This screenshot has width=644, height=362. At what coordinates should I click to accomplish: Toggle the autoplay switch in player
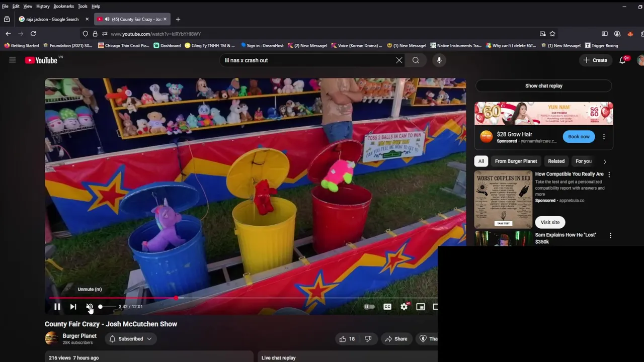click(369, 307)
